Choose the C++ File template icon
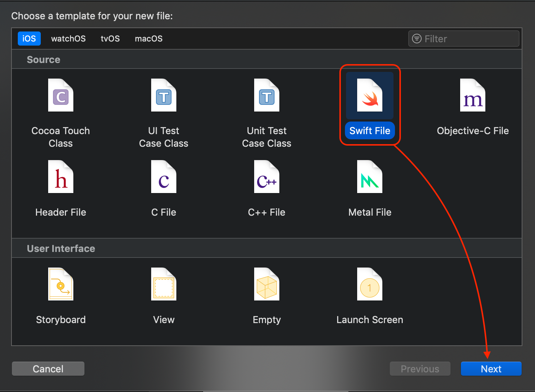This screenshot has height=392, width=535. tap(267, 177)
